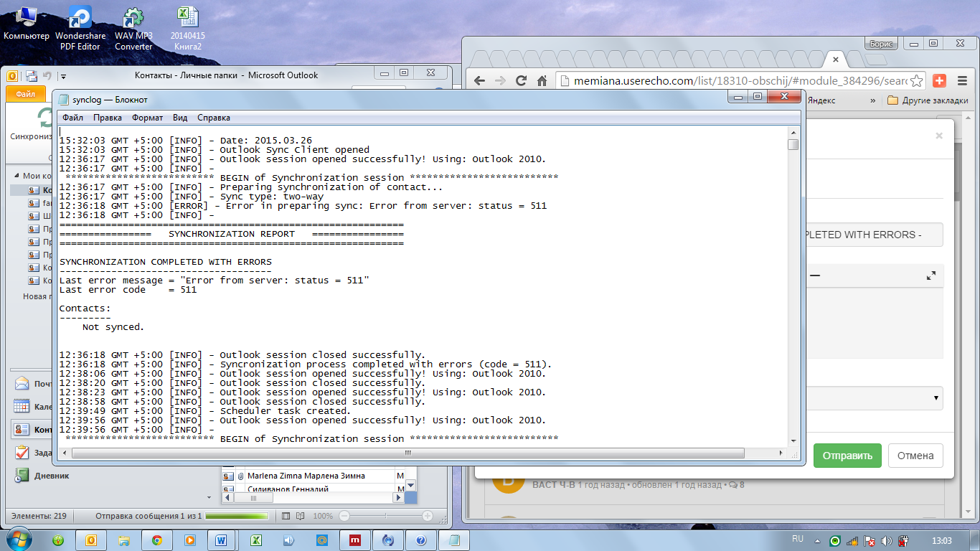Screen dimensions: 980x551
Task: Close the active Chrome tab
Action: click(834, 58)
